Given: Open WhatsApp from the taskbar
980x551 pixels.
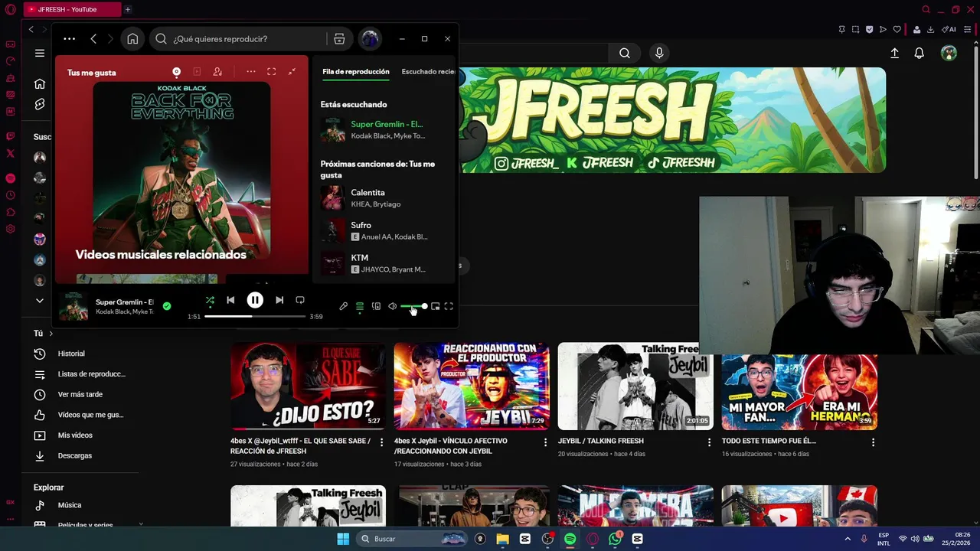Looking at the screenshot, I should point(616,539).
